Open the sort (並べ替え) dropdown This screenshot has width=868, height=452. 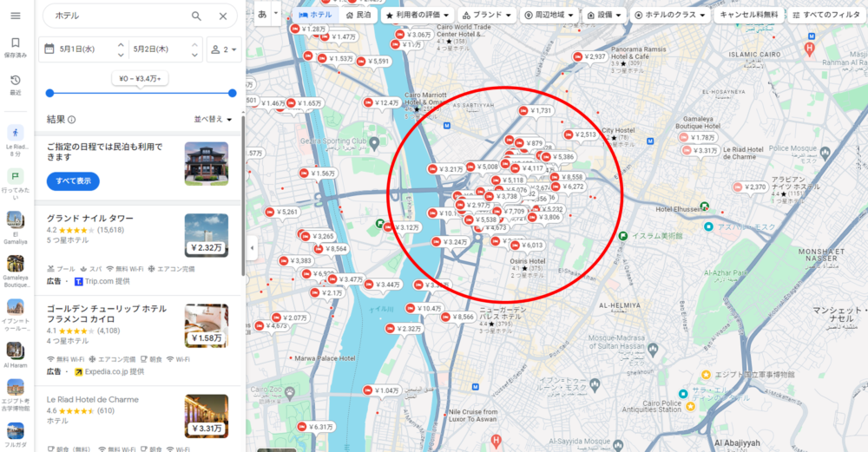(x=213, y=119)
